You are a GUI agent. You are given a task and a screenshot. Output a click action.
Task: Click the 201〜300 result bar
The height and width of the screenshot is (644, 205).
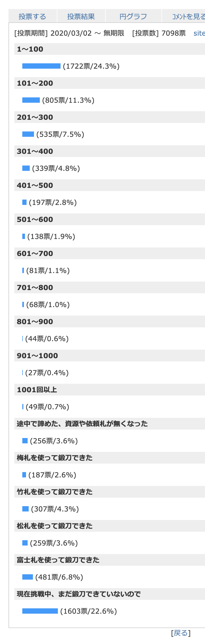(x=28, y=134)
